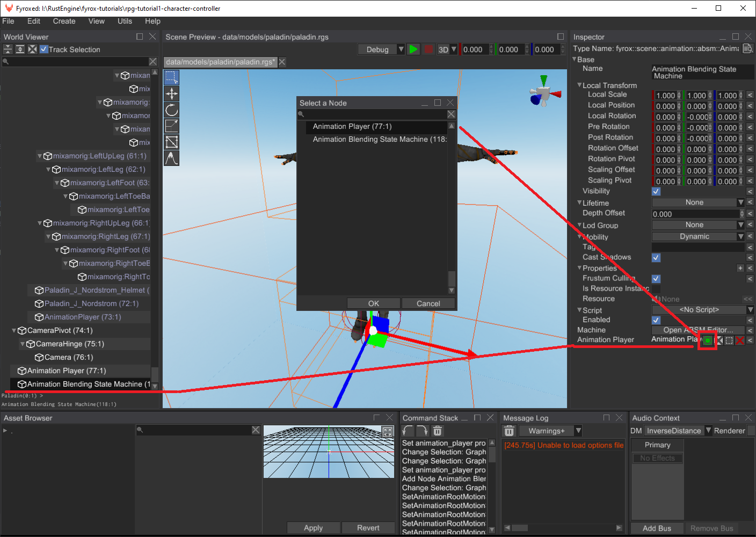
Task: Click OK in Select a Node dialog
Action: coord(374,303)
